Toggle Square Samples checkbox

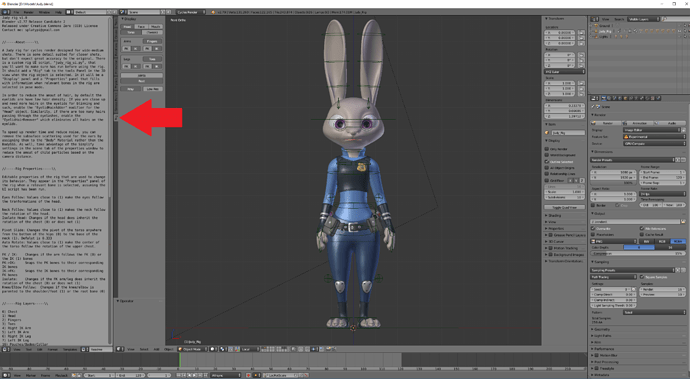point(642,277)
